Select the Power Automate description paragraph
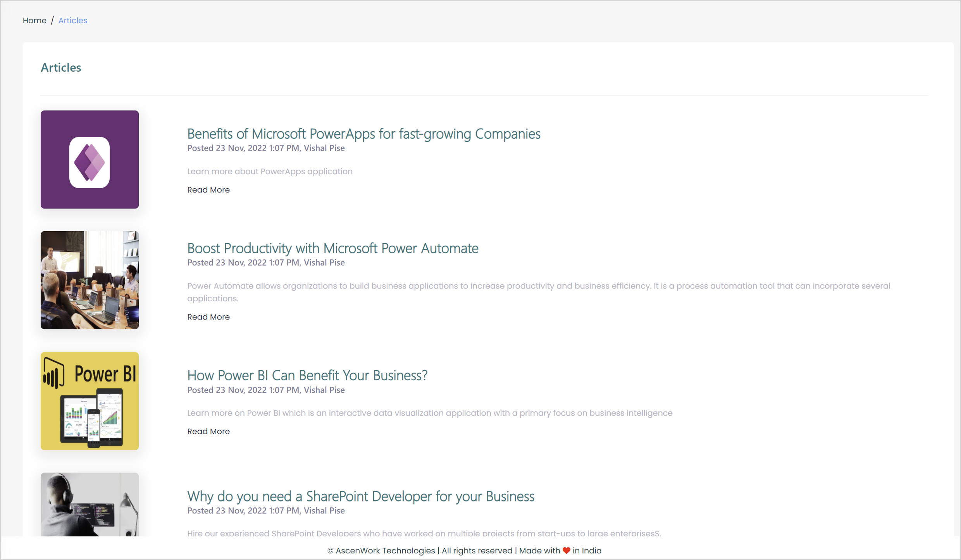 pos(539,292)
